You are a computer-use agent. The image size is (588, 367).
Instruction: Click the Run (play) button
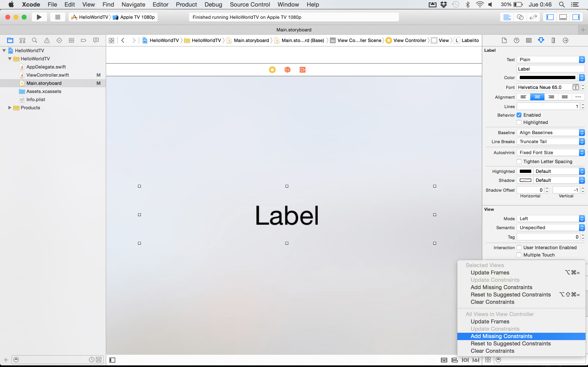[x=39, y=17]
